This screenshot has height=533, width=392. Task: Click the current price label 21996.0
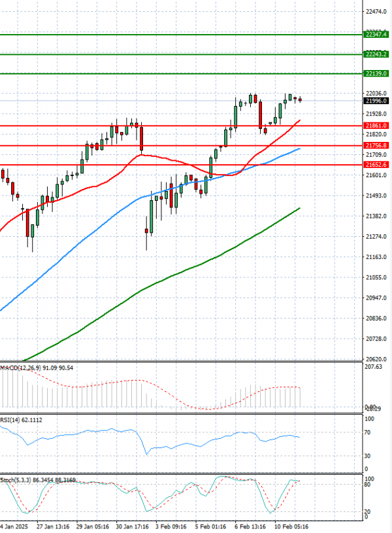click(x=376, y=101)
